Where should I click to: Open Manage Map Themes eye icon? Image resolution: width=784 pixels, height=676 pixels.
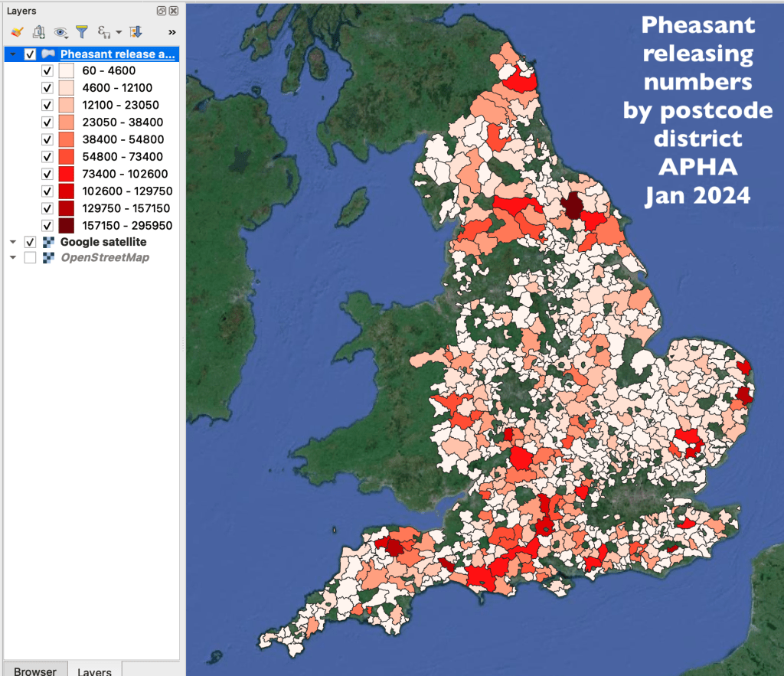(60, 32)
